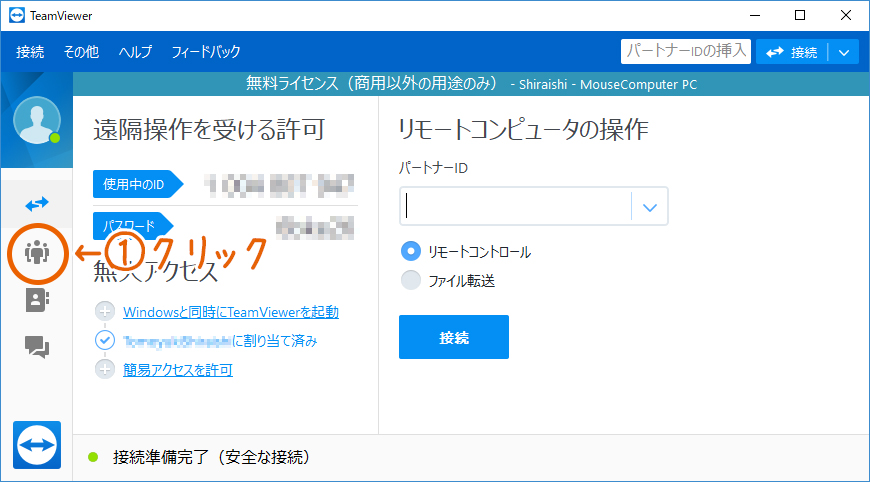The width and height of the screenshot is (870, 482).
Task: Open the 簡易アクセスを許可 link
Action: [x=178, y=369]
